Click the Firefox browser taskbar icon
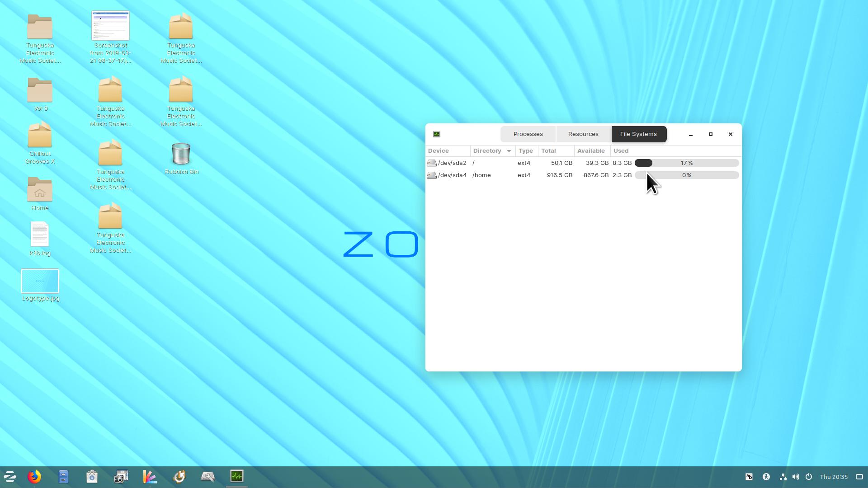The width and height of the screenshot is (868, 488). coord(34,476)
